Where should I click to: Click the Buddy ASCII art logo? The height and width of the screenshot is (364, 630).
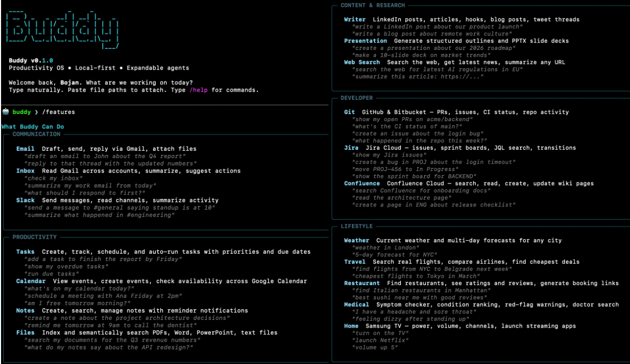point(62,30)
